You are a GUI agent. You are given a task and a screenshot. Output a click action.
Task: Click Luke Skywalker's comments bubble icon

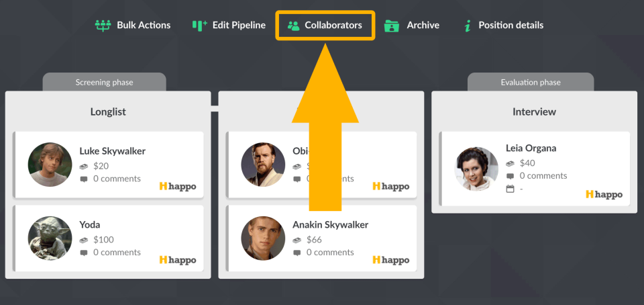tap(84, 179)
